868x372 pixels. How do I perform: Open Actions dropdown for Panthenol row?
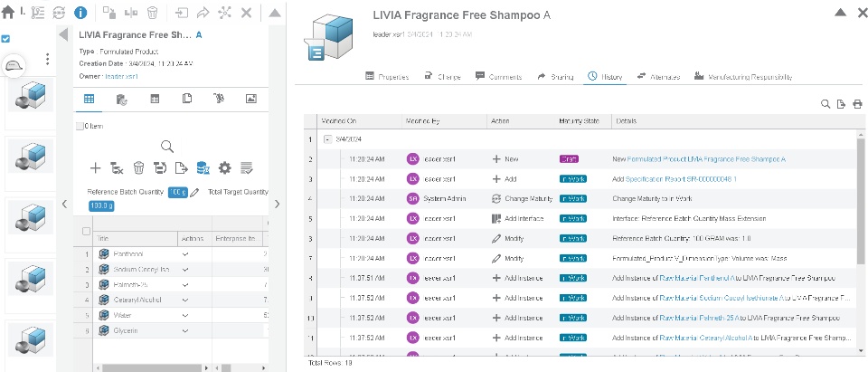click(186, 254)
